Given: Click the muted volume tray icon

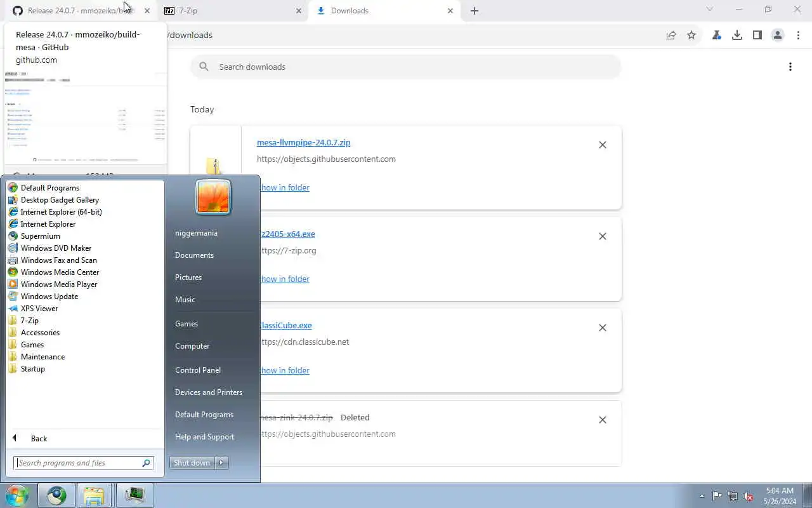Looking at the screenshot, I should click(x=749, y=496).
